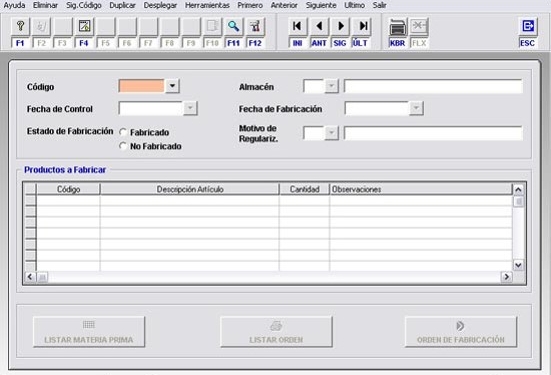Focus the orange Código input field
This screenshot has width=551, height=375.
pyautogui.click(x=141, y=86)
